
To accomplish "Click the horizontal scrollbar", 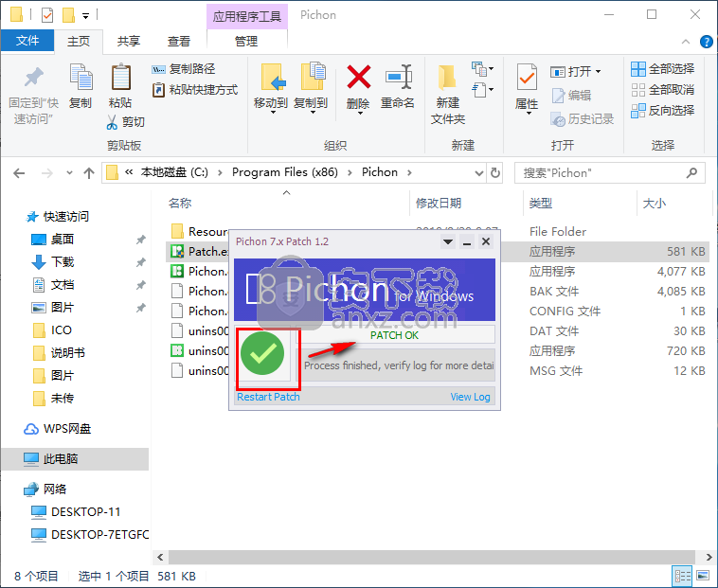I will [432, 557].
